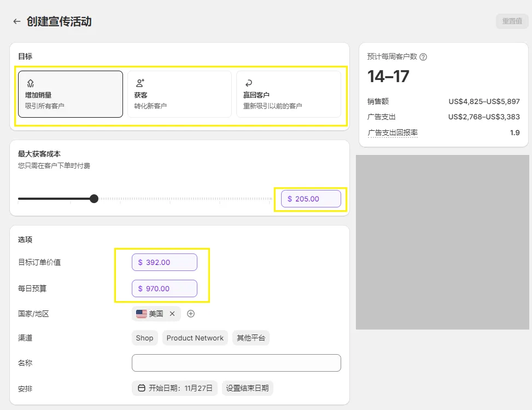532x410 pixels.
Task: Click the help icon next to 预计每周客户数
Action: click(423, 57)
